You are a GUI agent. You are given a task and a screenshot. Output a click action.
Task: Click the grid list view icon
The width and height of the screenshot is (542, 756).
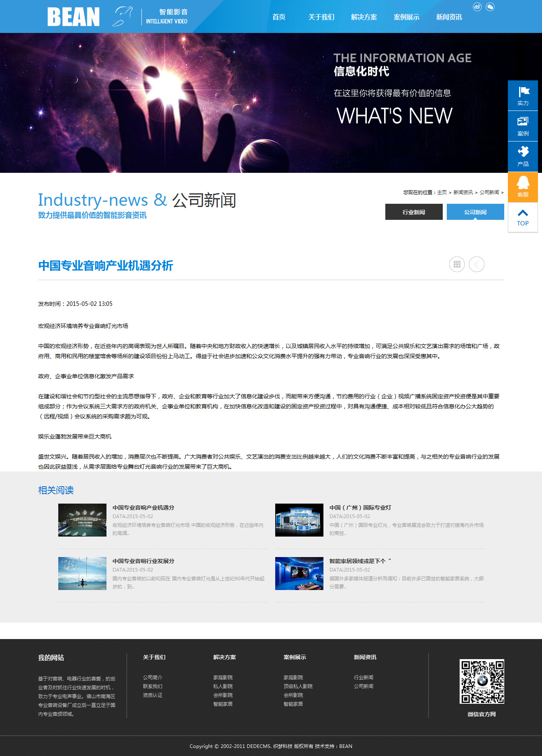click(x=457, y=264)
